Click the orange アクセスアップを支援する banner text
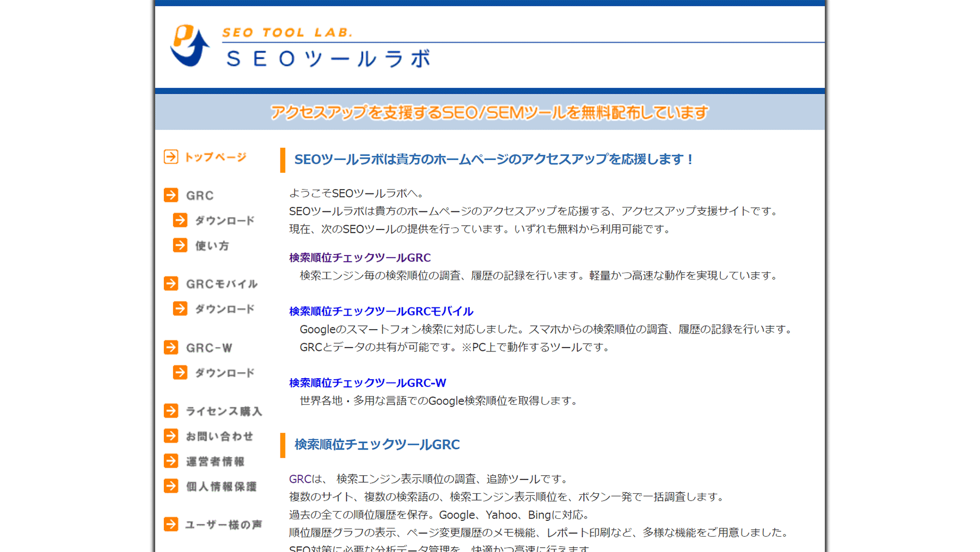Viewport: 980px width, 552px height. (x=489, y=112)
